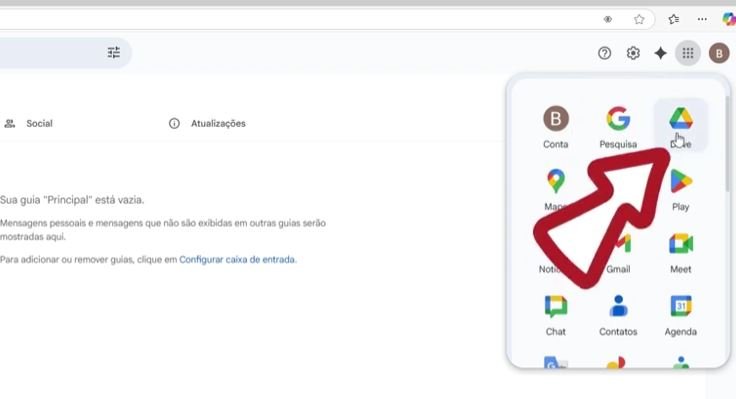The width and height of the screenshot is (736, 399).
Task: Open the Google Drive app
Action: coord(680,125)
